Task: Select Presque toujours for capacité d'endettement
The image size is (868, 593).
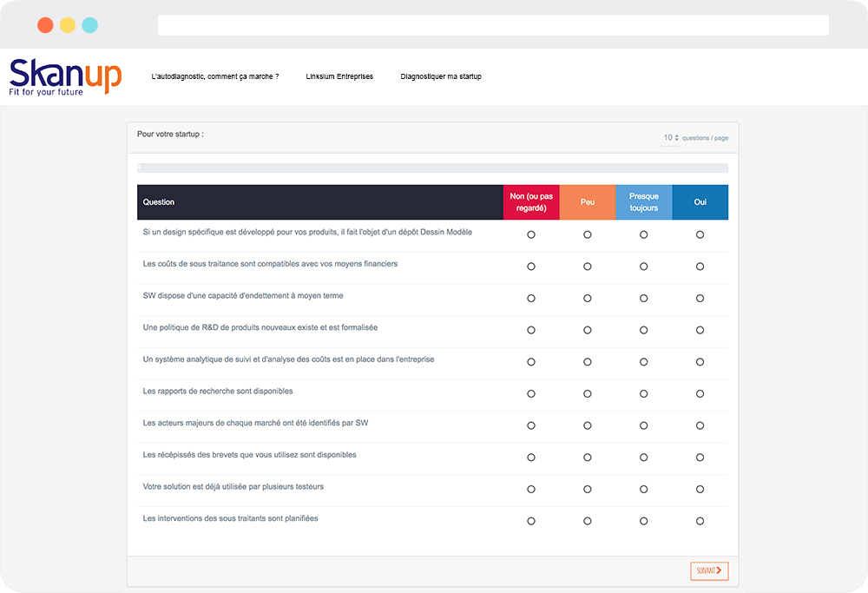Action: click(x=644, y=299)
